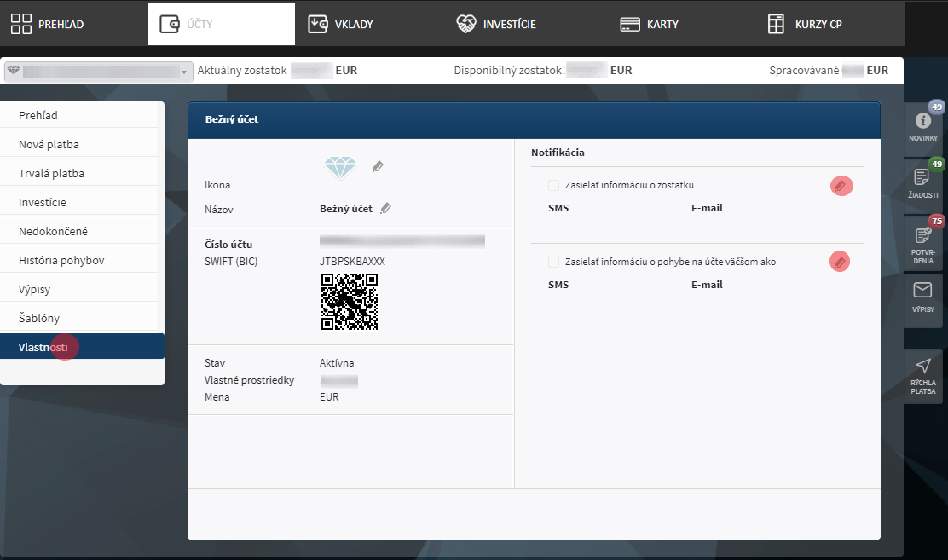The image size is (948, 560).
Task: Enable Zasielať informáciu o zostatku checkbox
Action: 554,186
